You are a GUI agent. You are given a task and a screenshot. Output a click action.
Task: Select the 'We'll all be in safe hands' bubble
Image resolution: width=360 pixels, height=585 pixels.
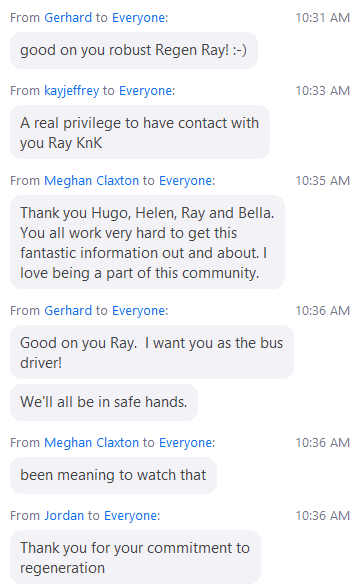pyautogui.click(x=104, y=402)
